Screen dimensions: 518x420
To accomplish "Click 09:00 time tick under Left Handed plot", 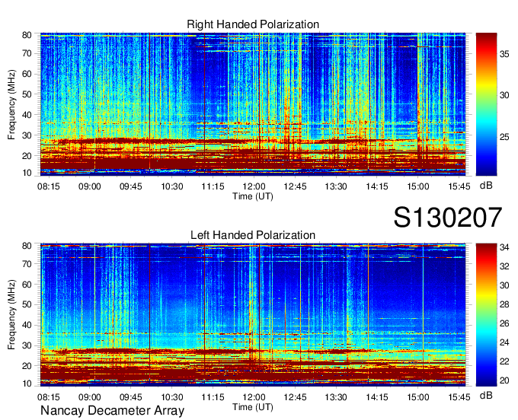I will (90, 397).
